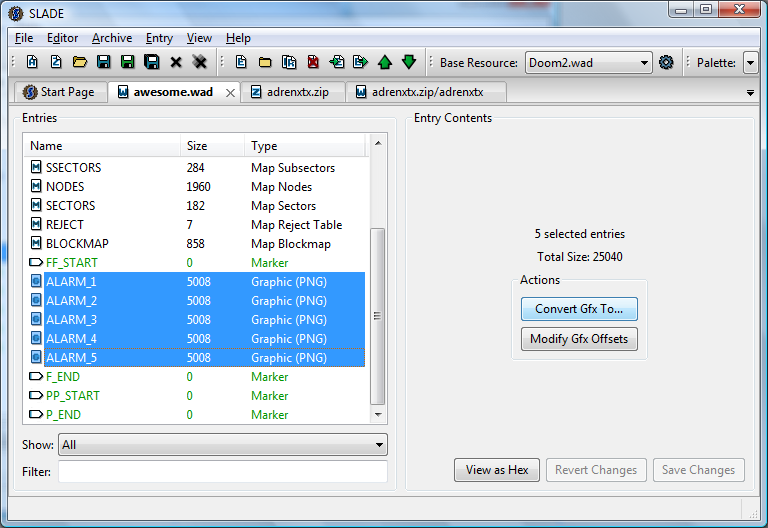This screenshot has height=528, width=768.
Task: Select the ALARM_3 entry
Action: pyautogui.click(x=195, y=320)
